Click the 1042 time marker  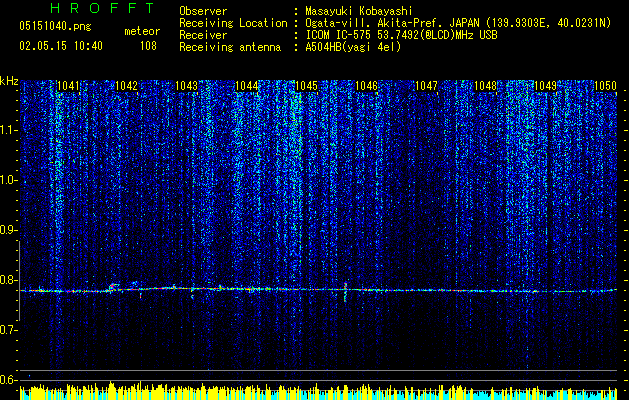pyautogui.click(x=126, y=86)
